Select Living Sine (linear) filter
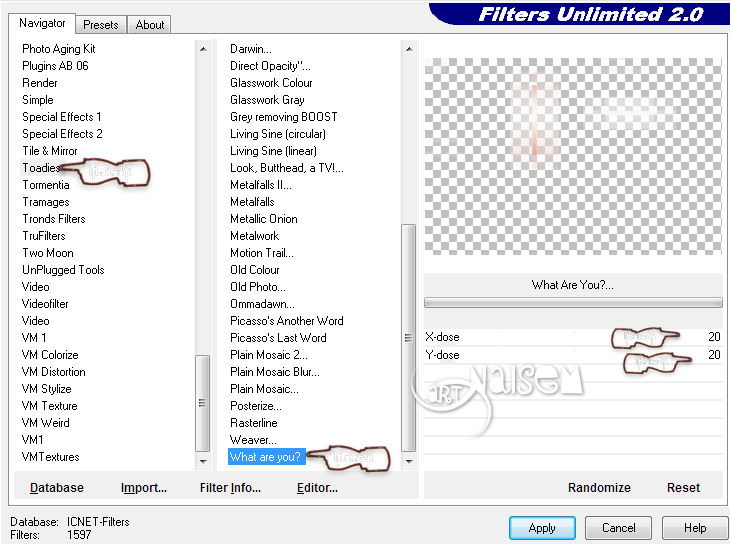 (273, 151)
